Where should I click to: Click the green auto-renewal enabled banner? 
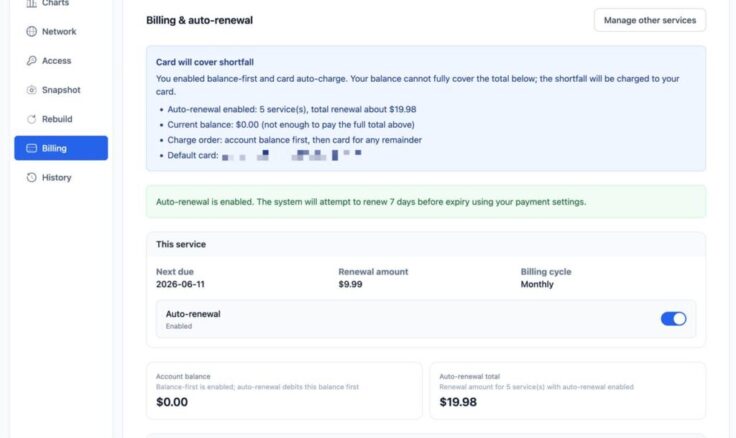[x=426, y=202]
